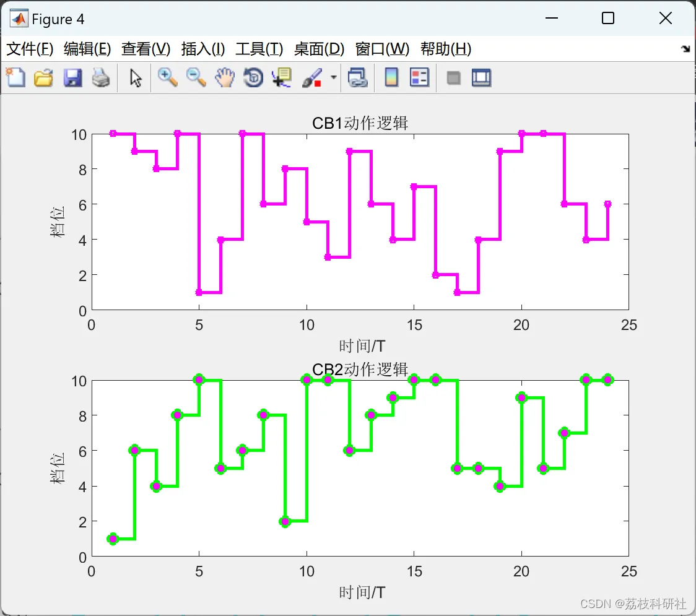Open the 窗口(W) menu
Screen dimensions: 696x616
pyautogui.click(x=382, y=49)
